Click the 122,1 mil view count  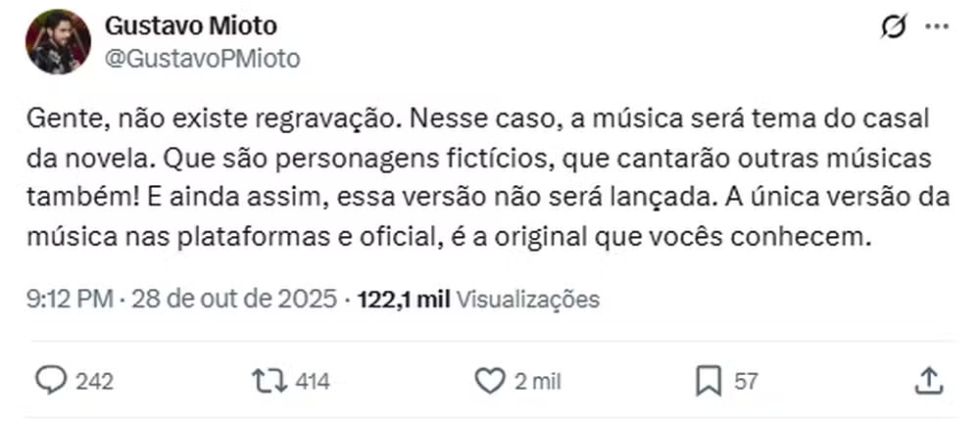tap(404, 298)
